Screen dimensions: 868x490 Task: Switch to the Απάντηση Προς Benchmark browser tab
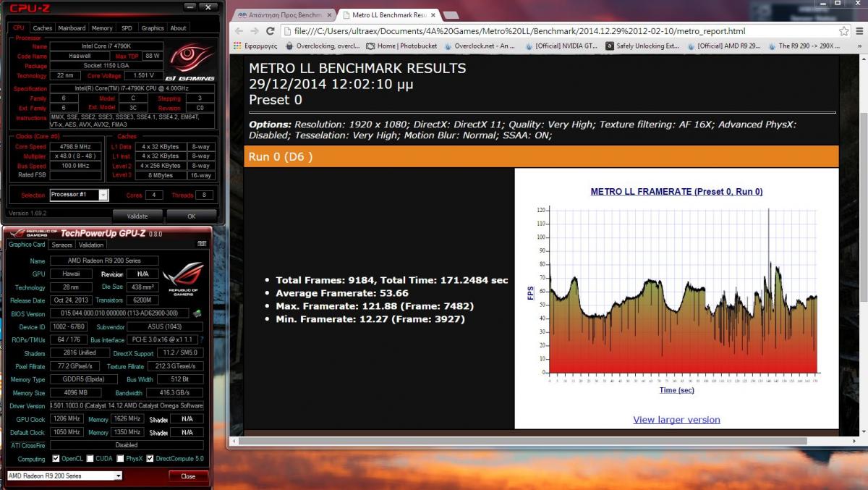pyautogui.click(x=283, y=15)
